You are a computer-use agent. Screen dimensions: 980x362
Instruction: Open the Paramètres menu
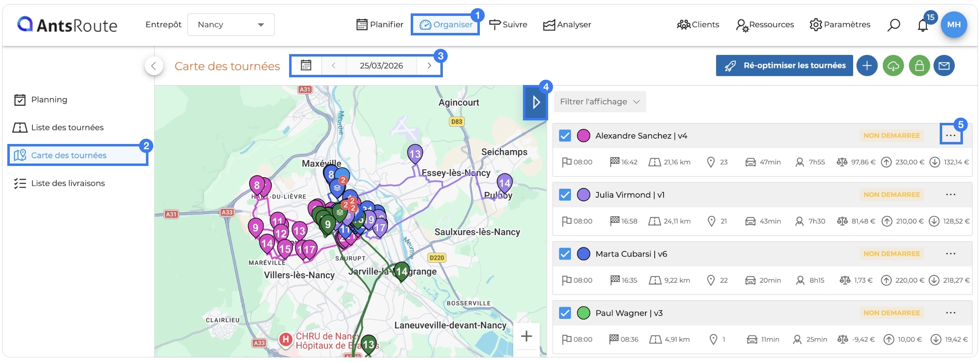tap(840, 24)
